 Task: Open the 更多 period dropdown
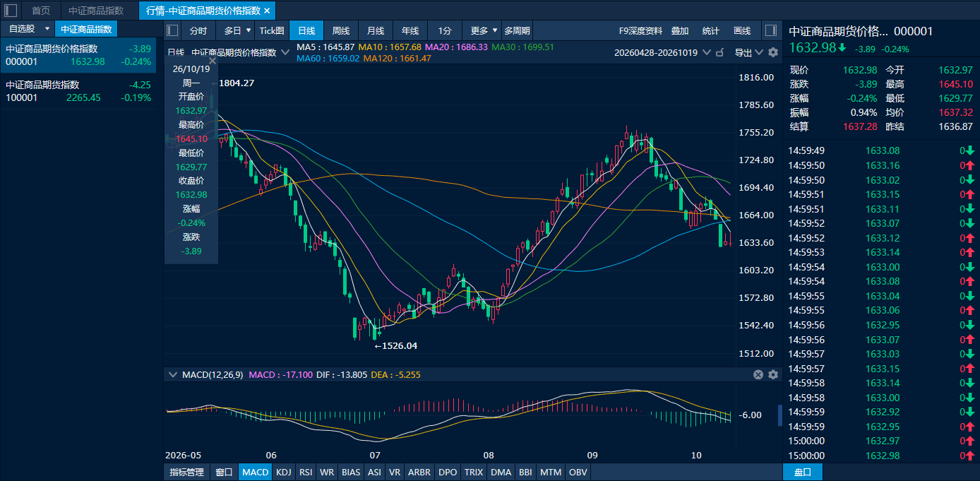tap(484, 30)
